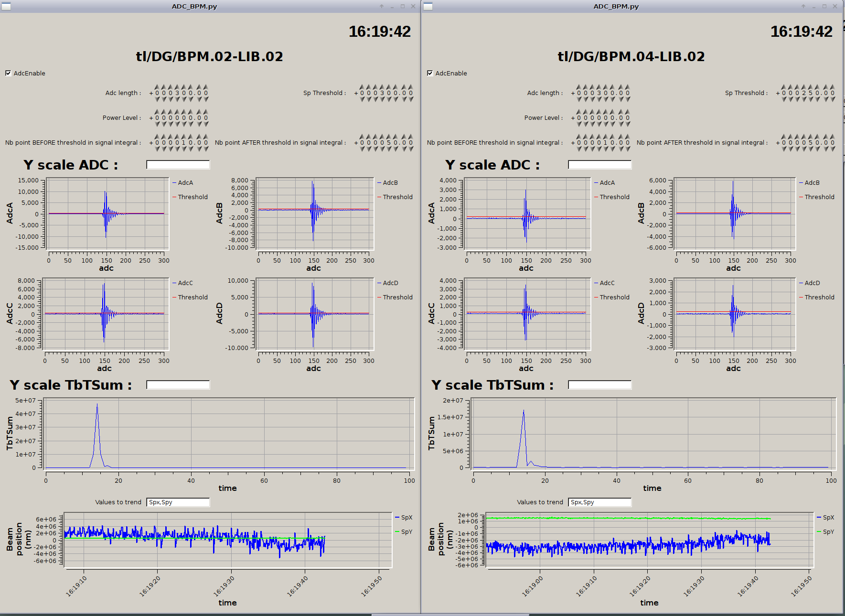This screenshot has height=616, width=845.
Task: Focus the Y scale ADC field in BPM.02
Action: 178,165
